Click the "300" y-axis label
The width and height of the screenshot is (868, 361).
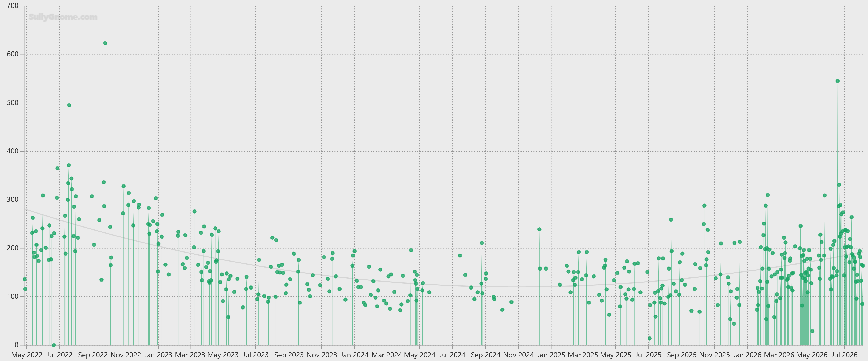coord(13,200)
